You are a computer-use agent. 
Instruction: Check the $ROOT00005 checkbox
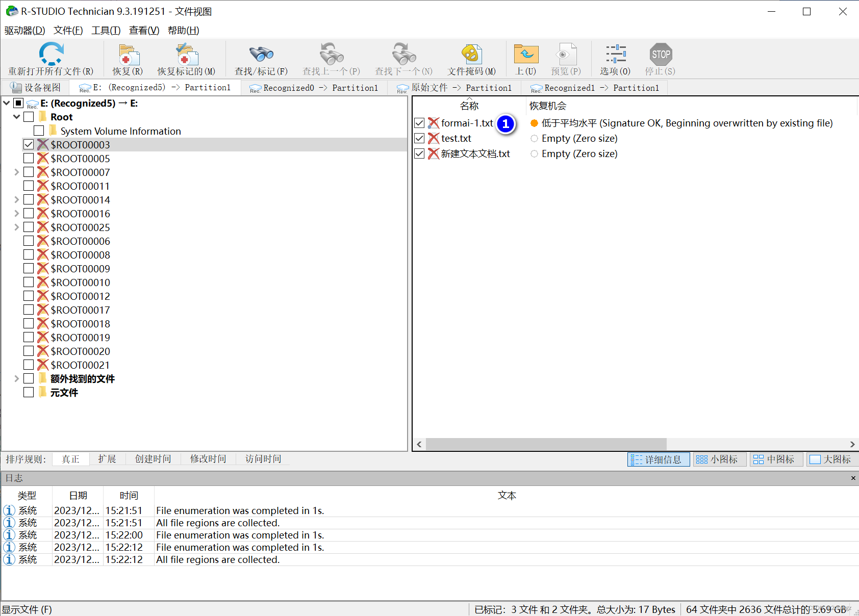(29, 158)
